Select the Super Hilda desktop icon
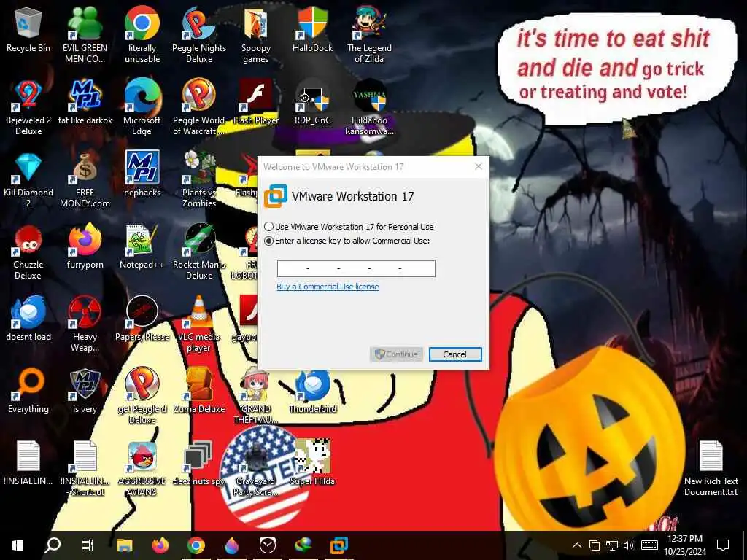 312,463
